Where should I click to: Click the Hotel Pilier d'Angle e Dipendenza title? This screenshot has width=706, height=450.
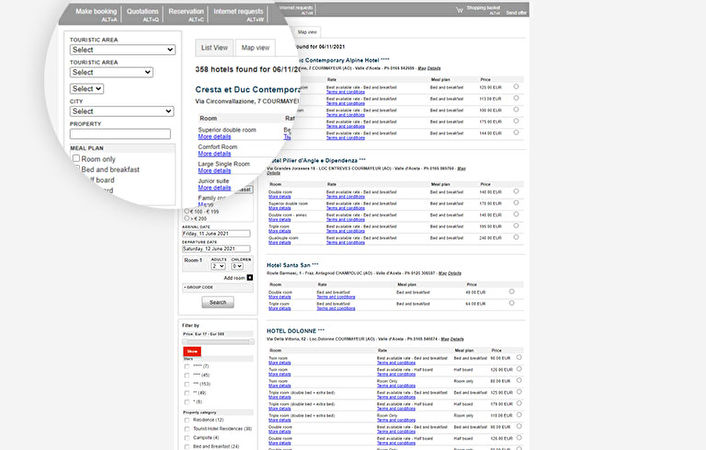coord(316,160)
